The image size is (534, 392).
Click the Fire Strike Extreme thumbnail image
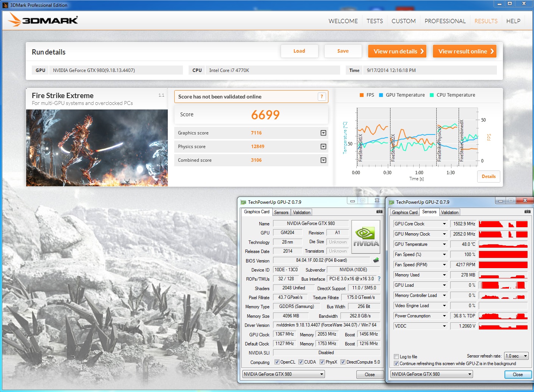(x=97, y=148)
